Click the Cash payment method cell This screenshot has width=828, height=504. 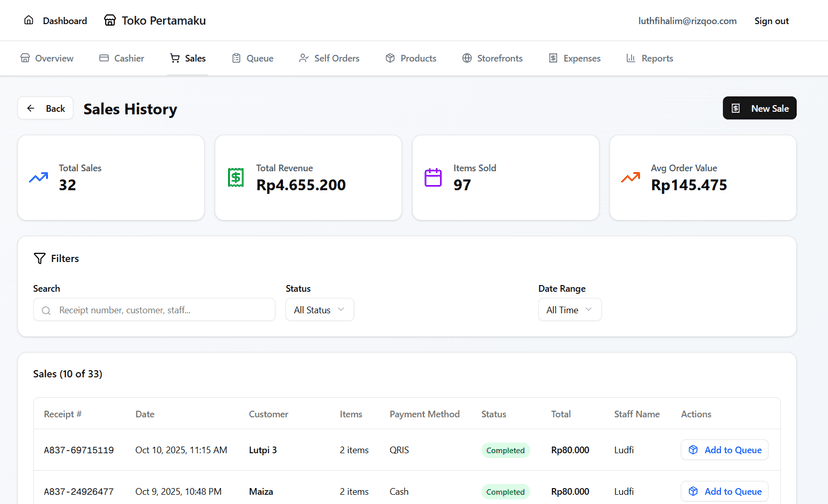point(399,492)
